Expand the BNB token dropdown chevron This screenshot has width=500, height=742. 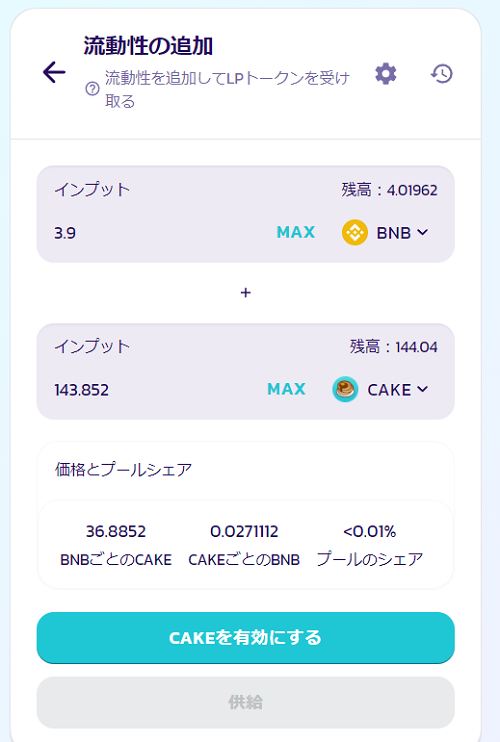click(x=422, y=232)
